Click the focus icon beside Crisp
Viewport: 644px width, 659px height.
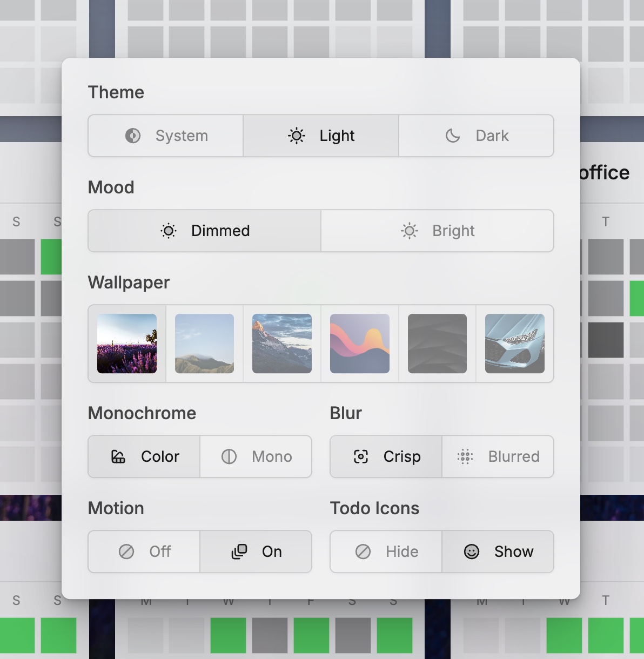tap(361, 456)
